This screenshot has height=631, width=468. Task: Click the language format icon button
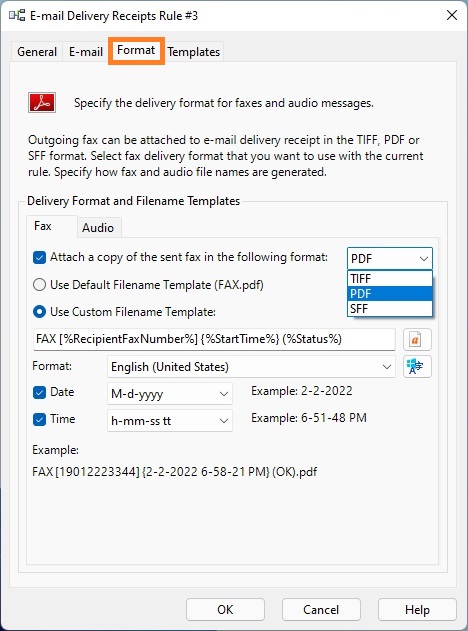417,366
